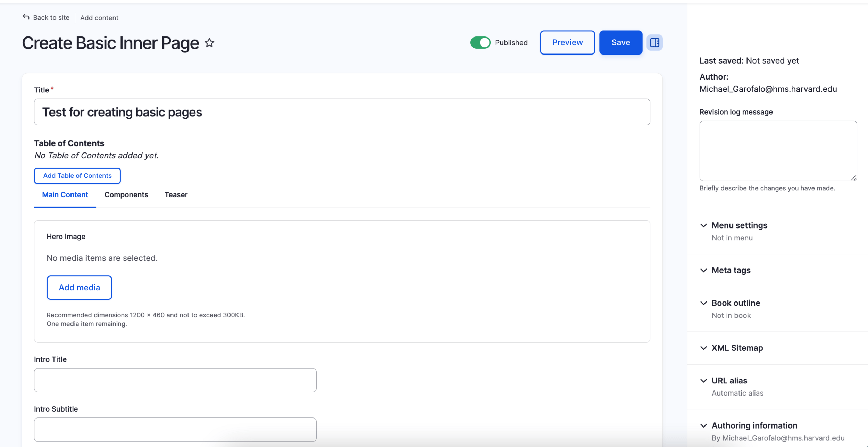Expand Meta tags section

pyautogui.click(x=731, y=270)
